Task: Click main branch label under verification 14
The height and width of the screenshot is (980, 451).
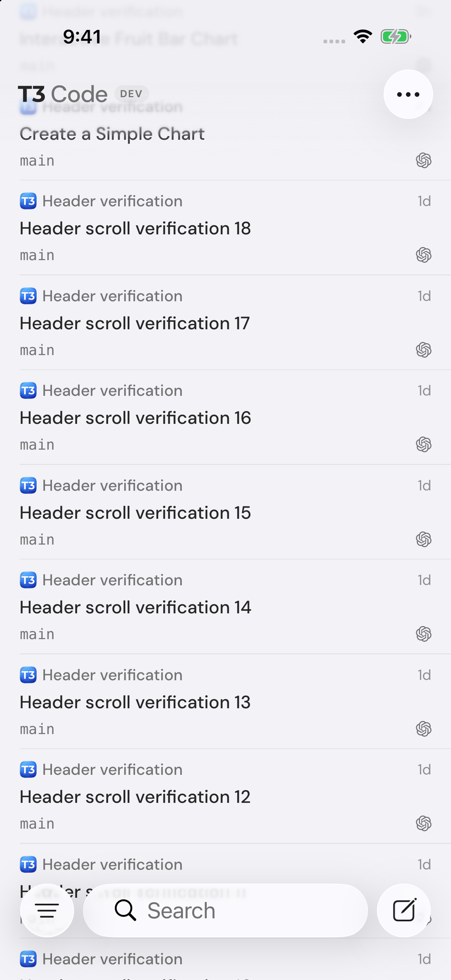Action: [37, 634]
